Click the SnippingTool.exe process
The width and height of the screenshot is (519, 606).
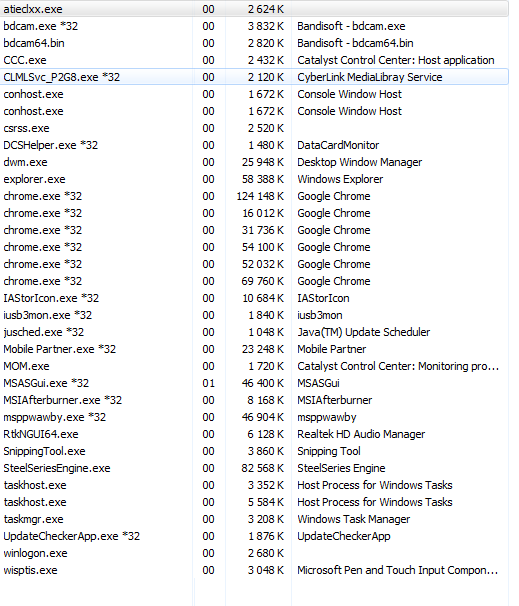point(254,451)
